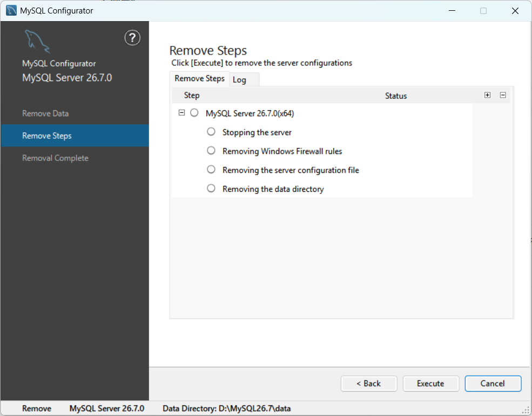The image size is (532, 416).
Task: Collapse all steps with the minus icon
Action: click(x=503, y=95)
